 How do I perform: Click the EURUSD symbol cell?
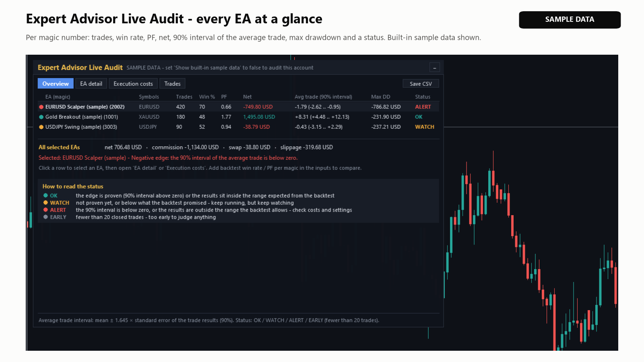point(149,107)
